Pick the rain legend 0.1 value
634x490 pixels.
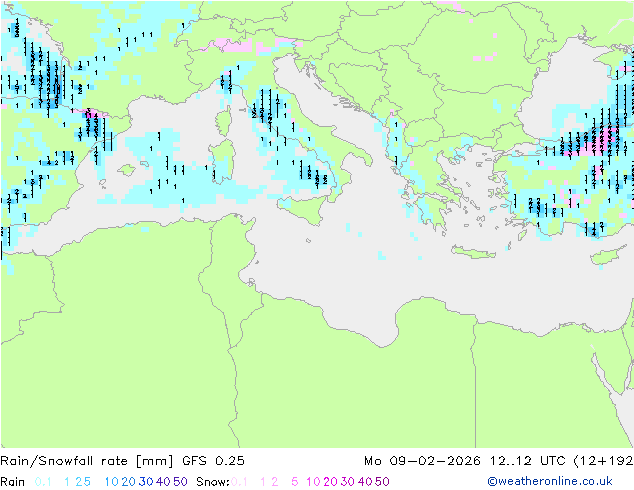tap(43, 482)
